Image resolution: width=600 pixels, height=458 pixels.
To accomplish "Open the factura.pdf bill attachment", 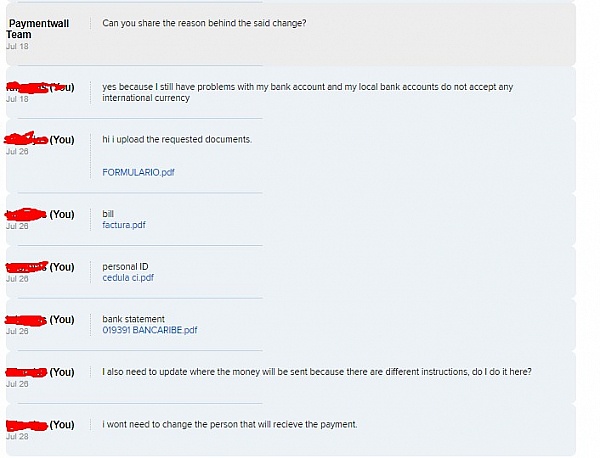I will click(124, 225).
